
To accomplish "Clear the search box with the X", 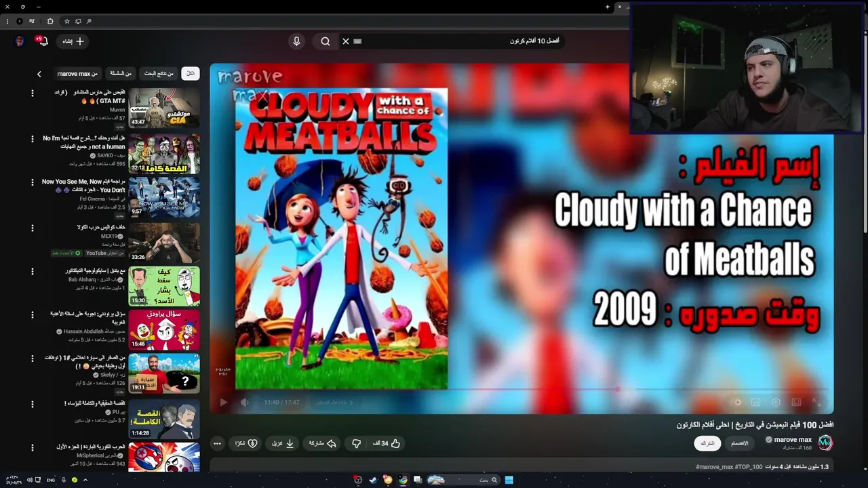I will click(345, 41).
